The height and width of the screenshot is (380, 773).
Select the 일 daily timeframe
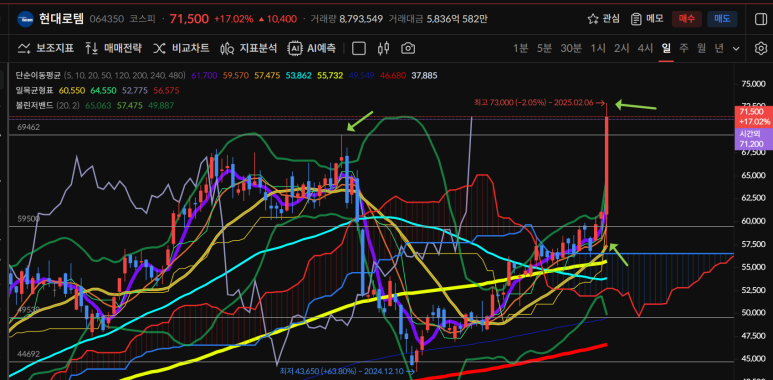[x=666, y=48]
